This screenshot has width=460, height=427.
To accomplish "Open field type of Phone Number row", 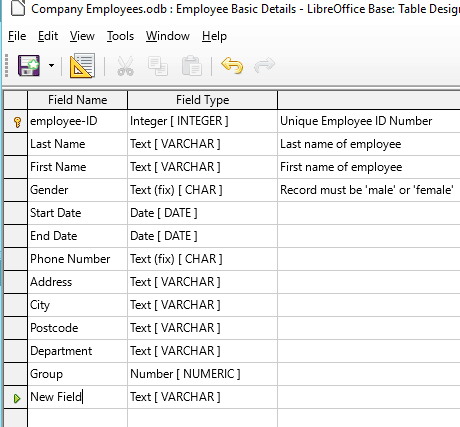I will 202,259.
